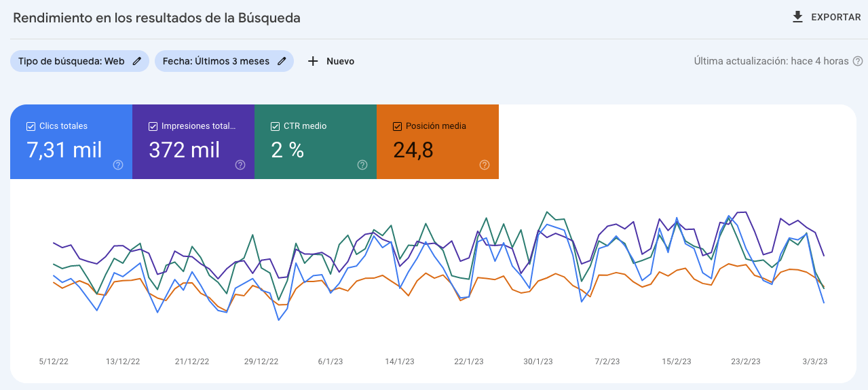Open help icon on CTR medio card
The image size is (868, 390).
362,165
